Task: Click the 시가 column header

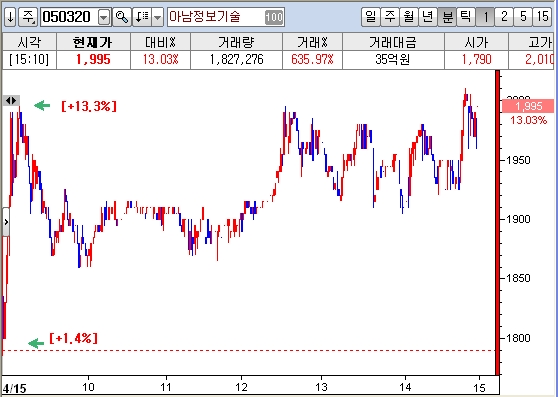Action: pos(476,42)
